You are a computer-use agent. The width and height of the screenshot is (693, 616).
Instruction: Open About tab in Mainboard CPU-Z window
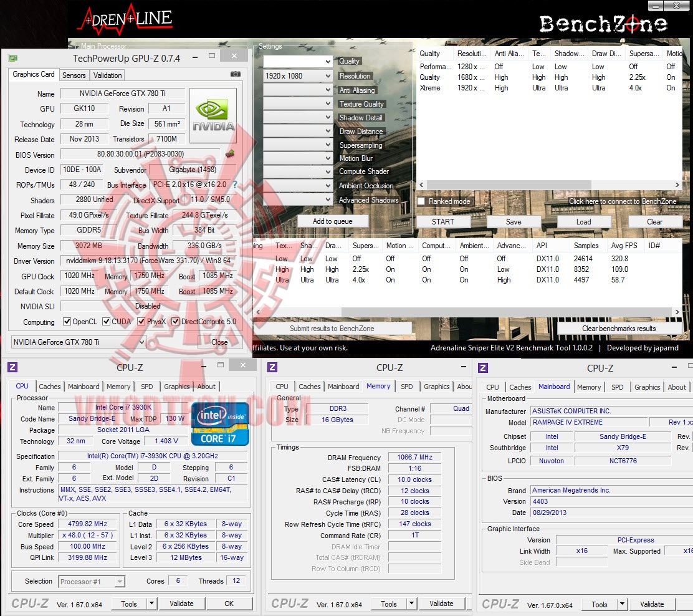click(677, 387)
